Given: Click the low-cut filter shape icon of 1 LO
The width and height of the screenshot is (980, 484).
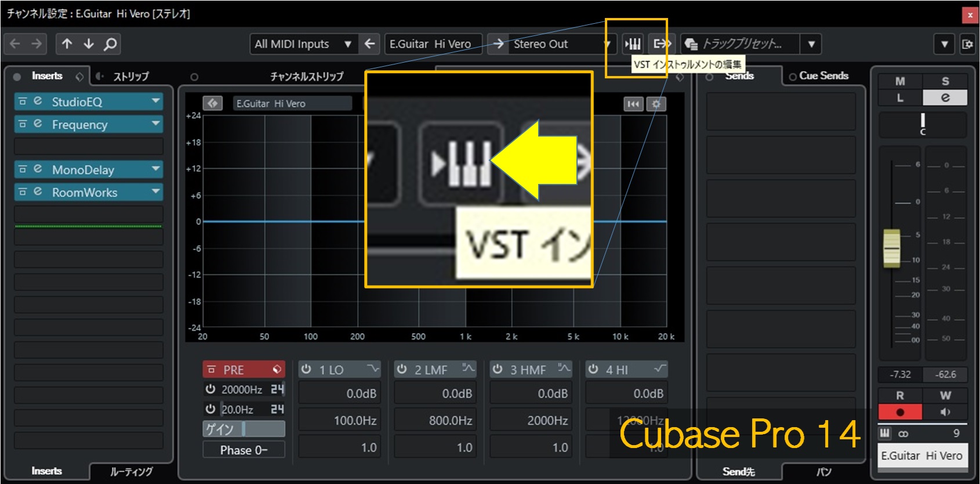Looking at the screenshot, I should click(x=372, y=369).
